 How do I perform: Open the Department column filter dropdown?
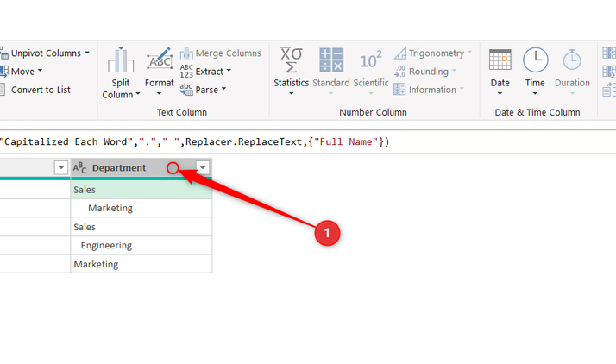[x=203, y=167]
